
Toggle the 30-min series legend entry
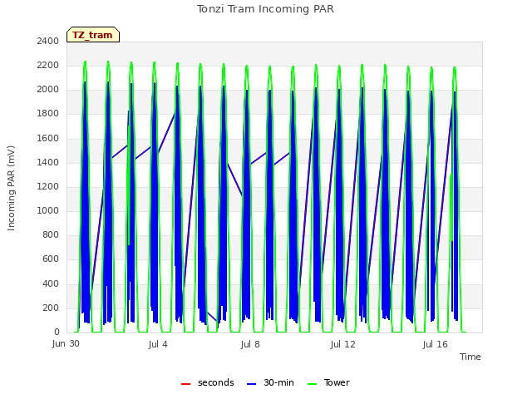click(x=270, y=382)
